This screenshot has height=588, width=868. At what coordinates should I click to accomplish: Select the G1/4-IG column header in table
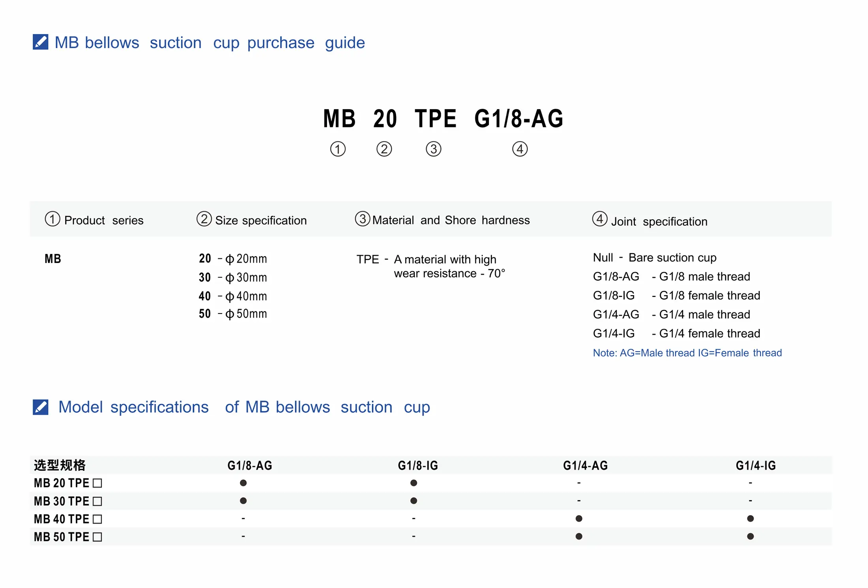pyautogui.click(x=756, y=466)
